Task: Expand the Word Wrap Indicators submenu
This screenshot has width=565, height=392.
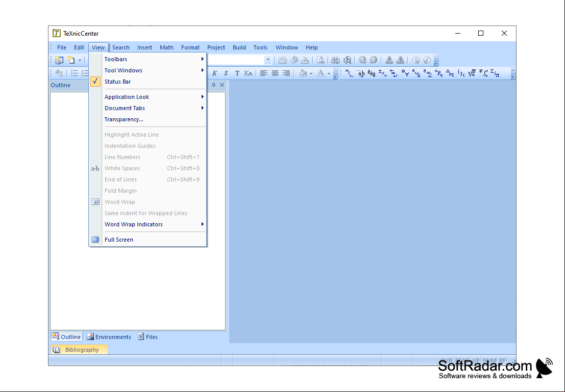Action: coord(148,224)
